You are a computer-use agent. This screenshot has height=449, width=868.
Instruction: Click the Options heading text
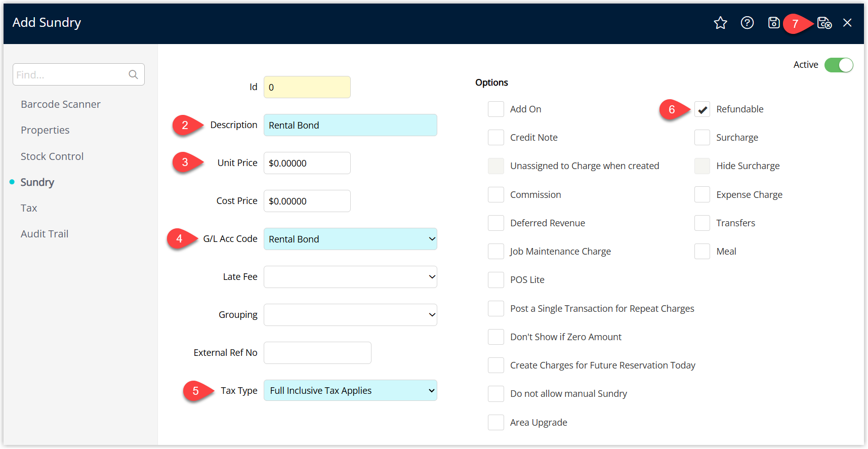click(x=491, y=83)
